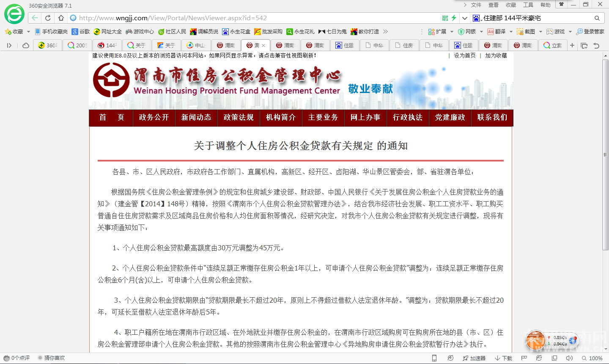The image size is (609, 364).
Task: Click the QR code icon in address bar
Action: 445,18
